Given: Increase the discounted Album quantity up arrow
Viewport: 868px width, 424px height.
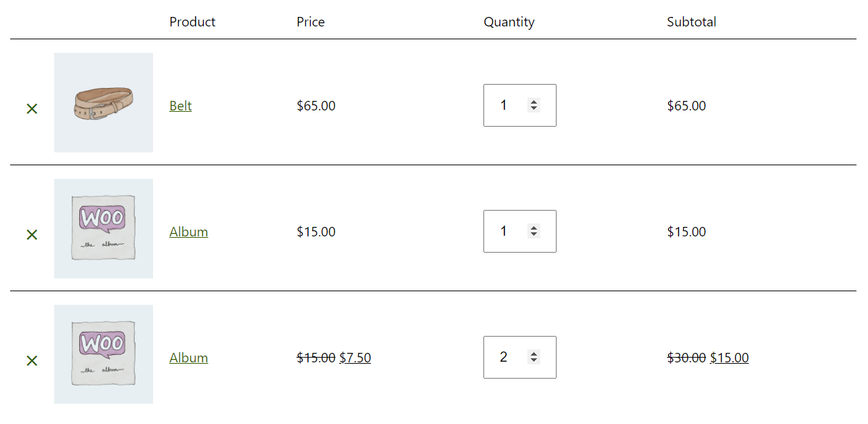Looking at the screenshot, I should 534,354.
